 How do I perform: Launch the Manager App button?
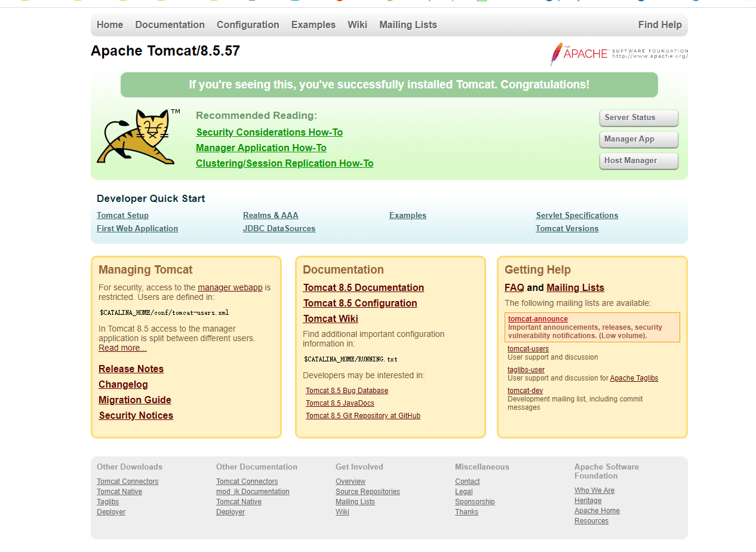coord(639,139)
